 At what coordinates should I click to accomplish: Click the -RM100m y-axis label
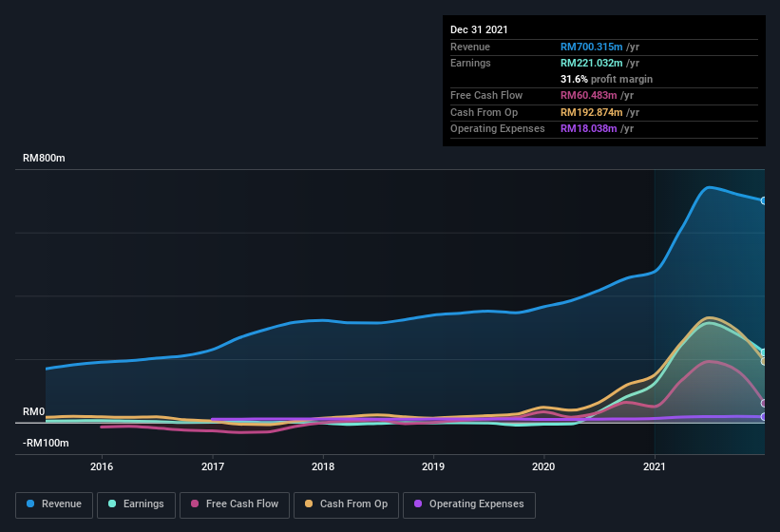(x=46, y=443)
